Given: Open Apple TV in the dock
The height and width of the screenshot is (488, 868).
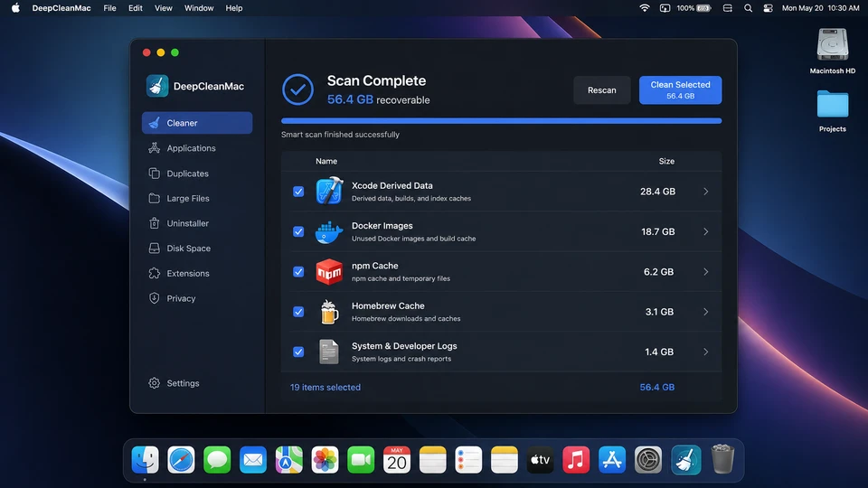Looking at the screenshot, I should coord(541,459).
